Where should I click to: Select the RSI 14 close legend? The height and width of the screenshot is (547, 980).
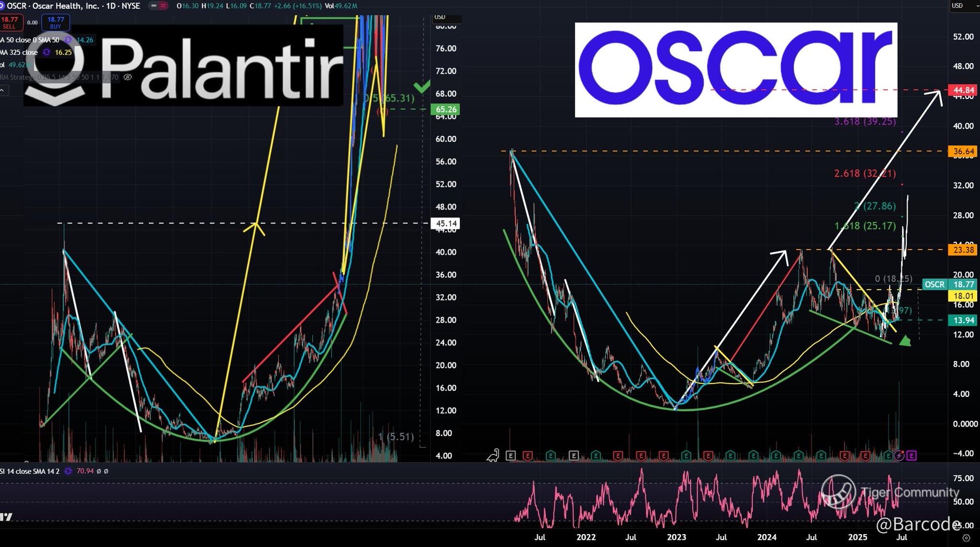pos(30,471)
